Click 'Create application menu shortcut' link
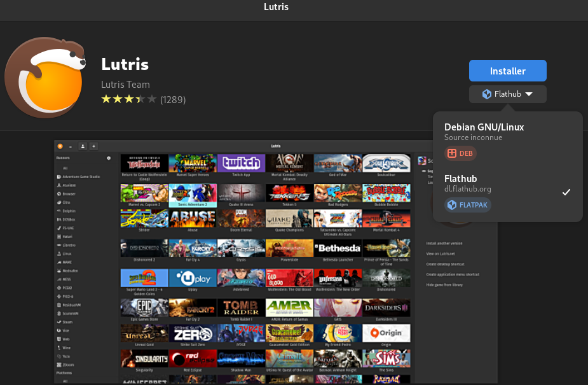The width and height of the screenshot is (588, 385). (x=453, y=275)
